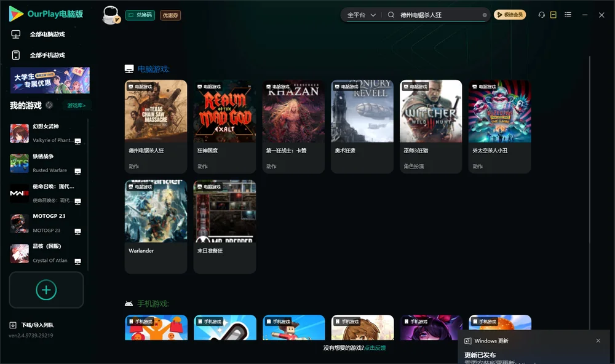
Task: Open 幻想女武神 in my games list
Action: 46,133
